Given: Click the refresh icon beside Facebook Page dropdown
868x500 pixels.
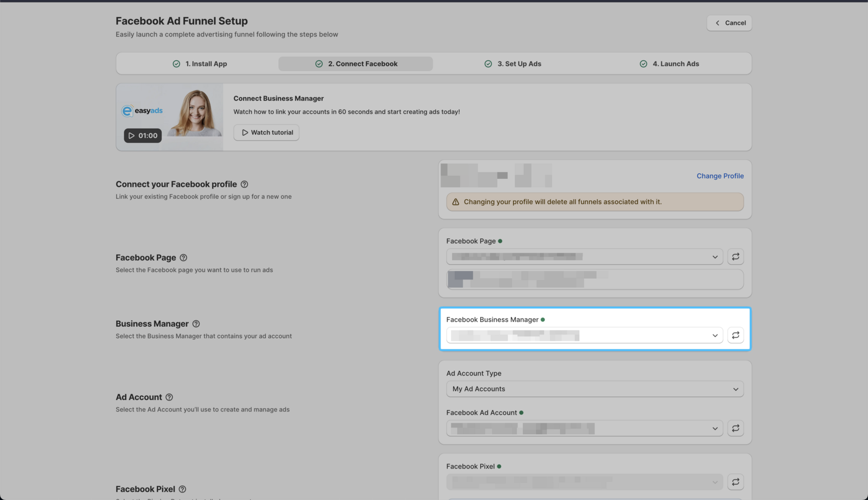Looking at the screenshot, I should [735, 257].
